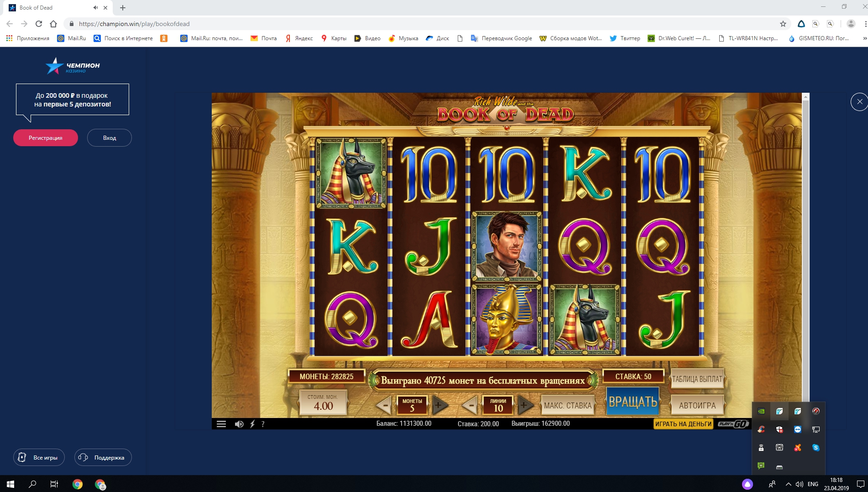Click the Rich Wilde explorer symbol

(x=507, y=246)
